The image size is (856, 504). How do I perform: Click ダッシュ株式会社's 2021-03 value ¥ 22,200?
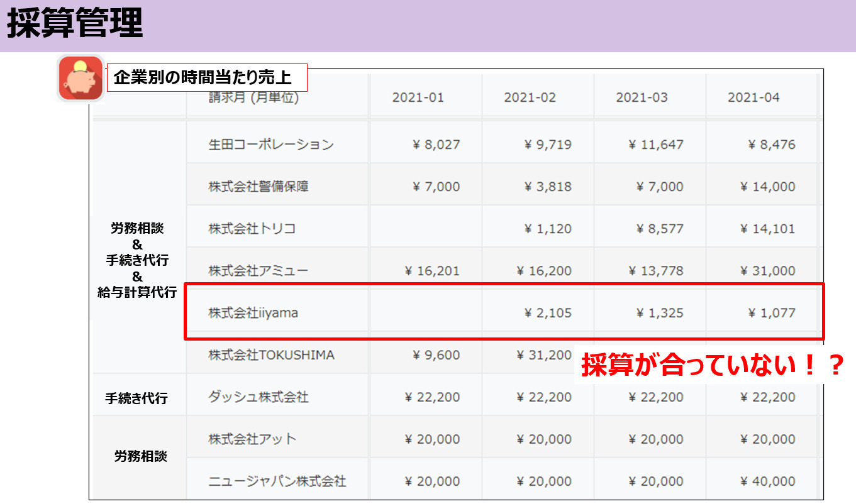tap(656, 397)
